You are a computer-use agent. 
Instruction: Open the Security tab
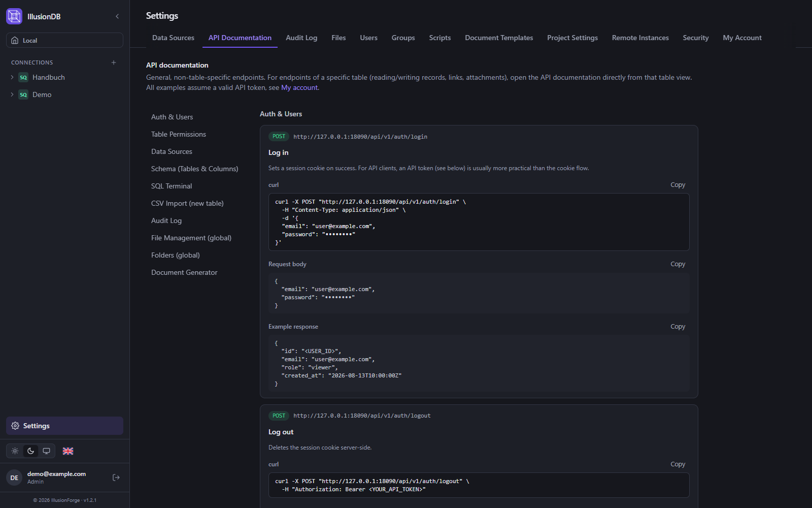pyautogui.click(x=696, y=38)
